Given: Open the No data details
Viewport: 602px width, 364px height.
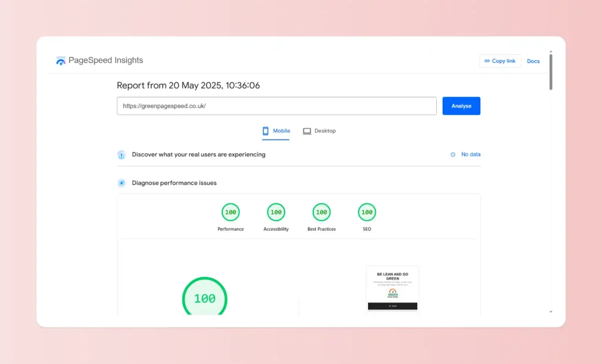Looking at the screenshot, I should point(470,154).
